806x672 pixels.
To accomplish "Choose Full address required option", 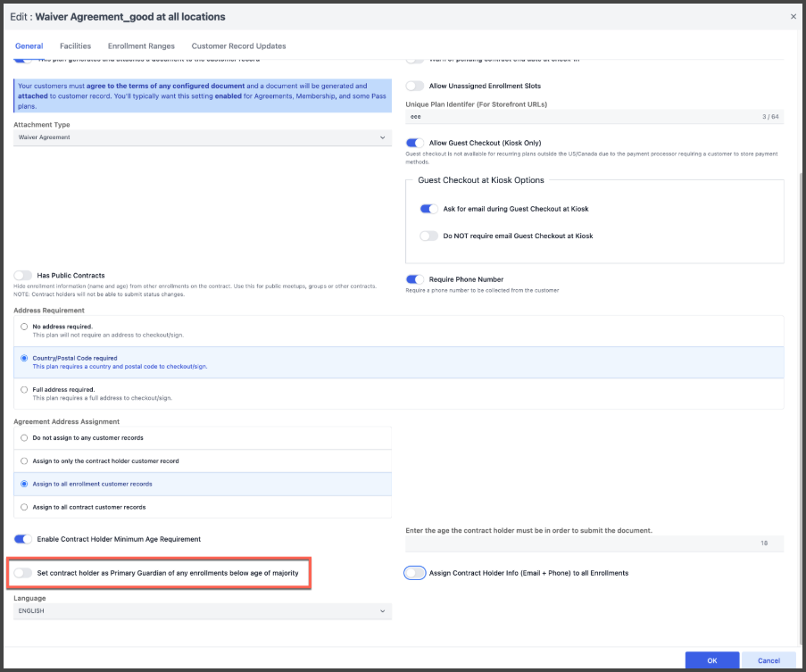I will pyautogui.click(x=24, y=390).
